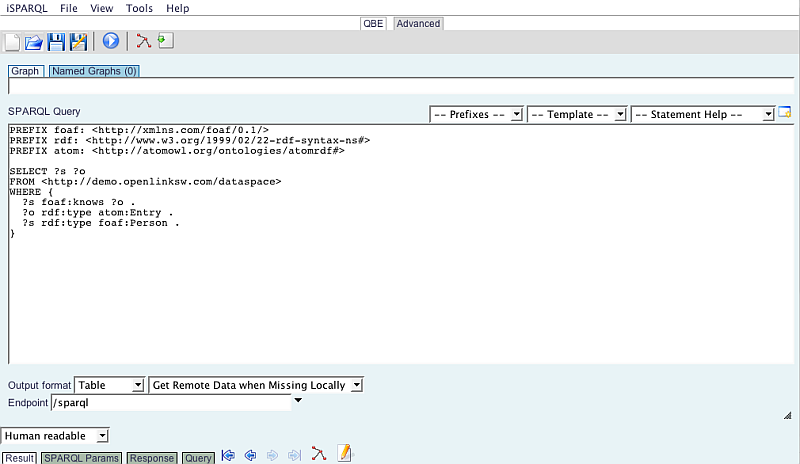This screenshot has width=800, height=464.
Task: Click the 'PREFIX foaf:' line
Action: pyautogui.click(x=139, y=130)
